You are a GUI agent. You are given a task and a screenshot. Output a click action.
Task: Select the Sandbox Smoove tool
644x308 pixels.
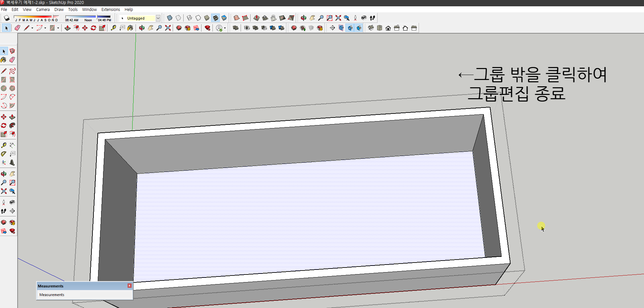tap(256, 18)
